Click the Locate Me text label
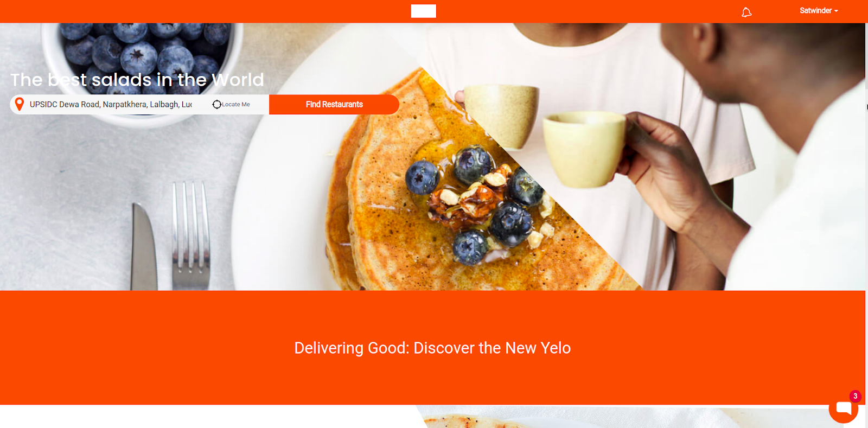Viewport: 868px width, 428px height. tap(236, 104)
